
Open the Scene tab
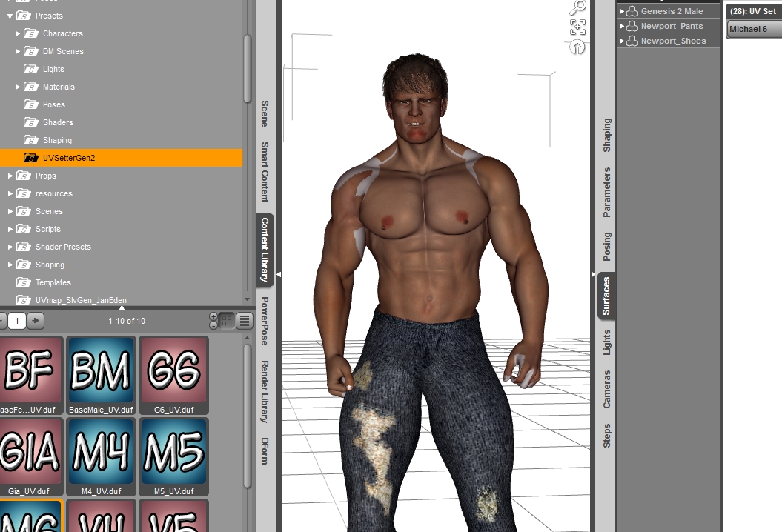[265, 113]
